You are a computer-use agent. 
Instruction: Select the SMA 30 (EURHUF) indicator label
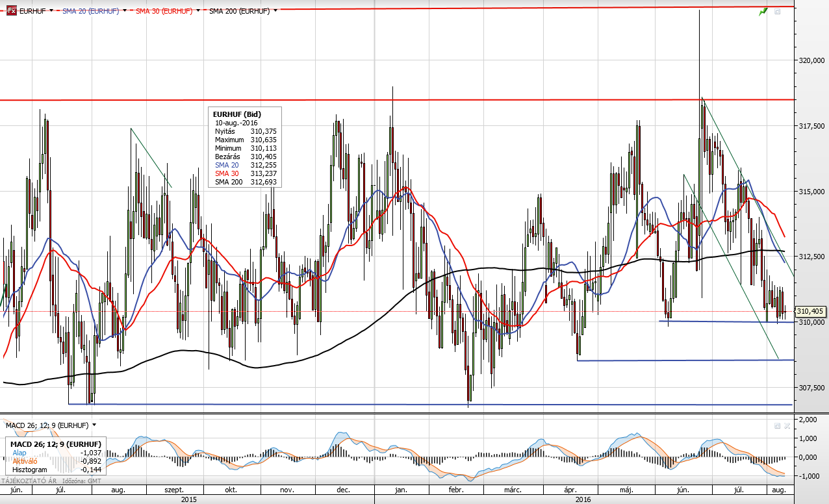pos(164,11)
